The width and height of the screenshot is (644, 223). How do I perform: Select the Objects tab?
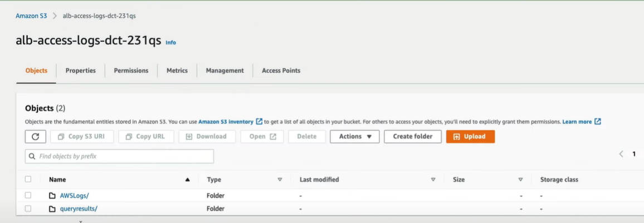coord(36,71)
